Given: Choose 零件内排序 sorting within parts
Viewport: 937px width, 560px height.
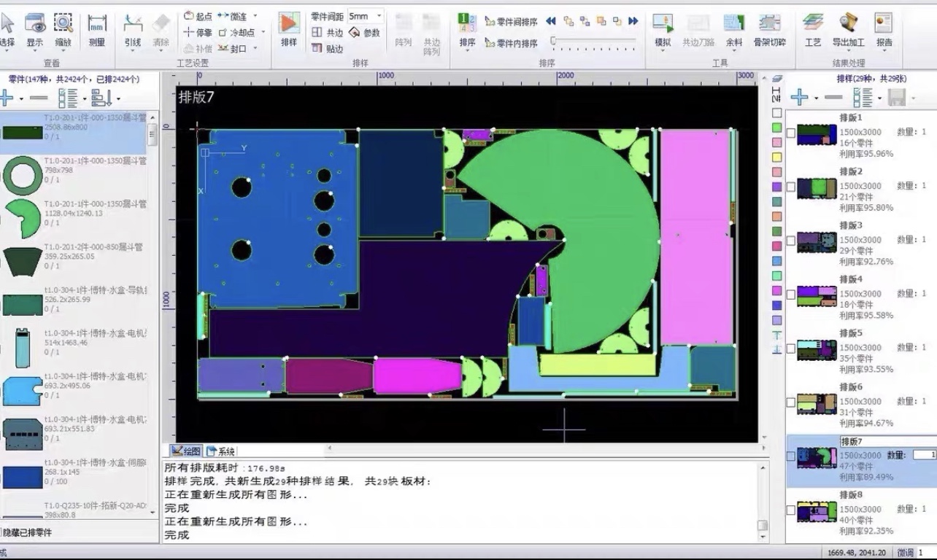Looking at the screenshot, I should (512, 43).
